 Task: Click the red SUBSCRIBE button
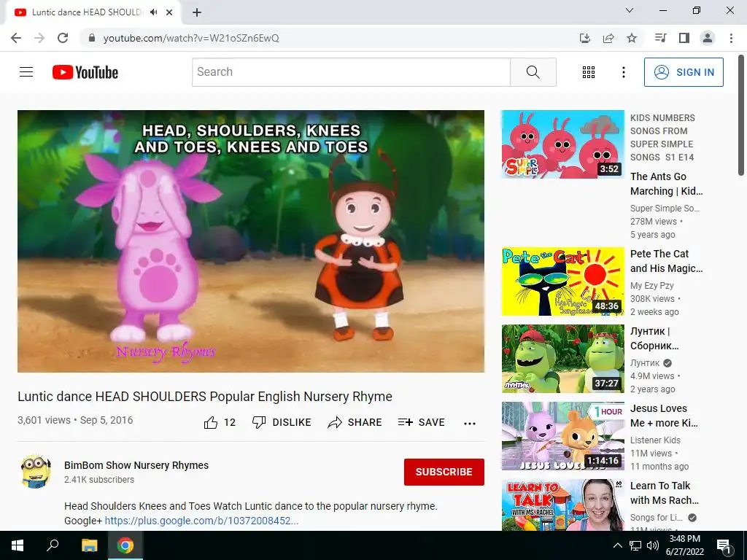[444, 472]
